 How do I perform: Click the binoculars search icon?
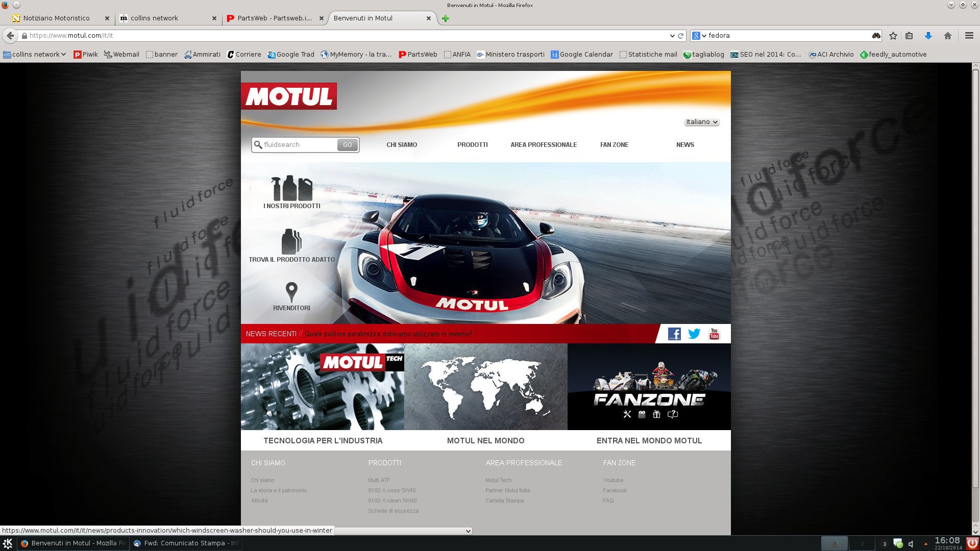tap(876, 36)
